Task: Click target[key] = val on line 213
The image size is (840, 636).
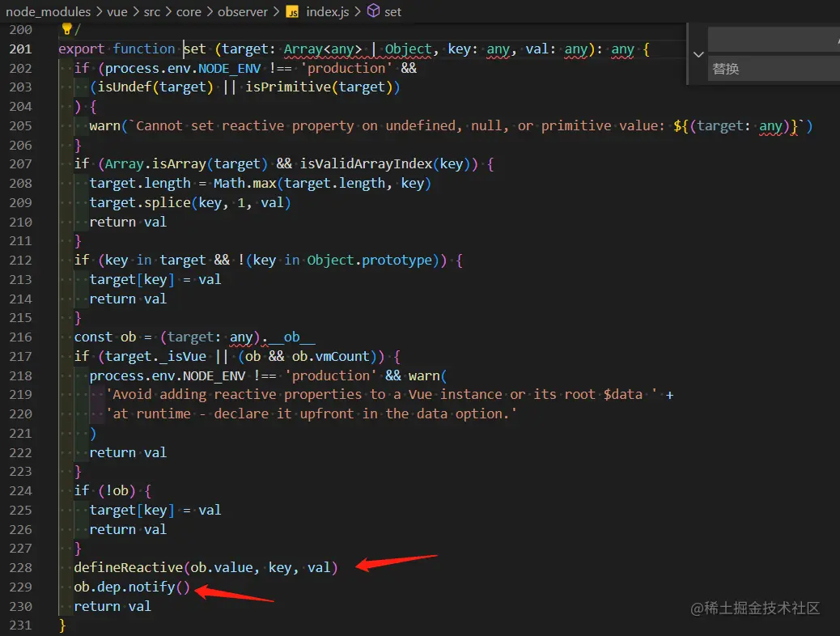Action: point(155,279)
